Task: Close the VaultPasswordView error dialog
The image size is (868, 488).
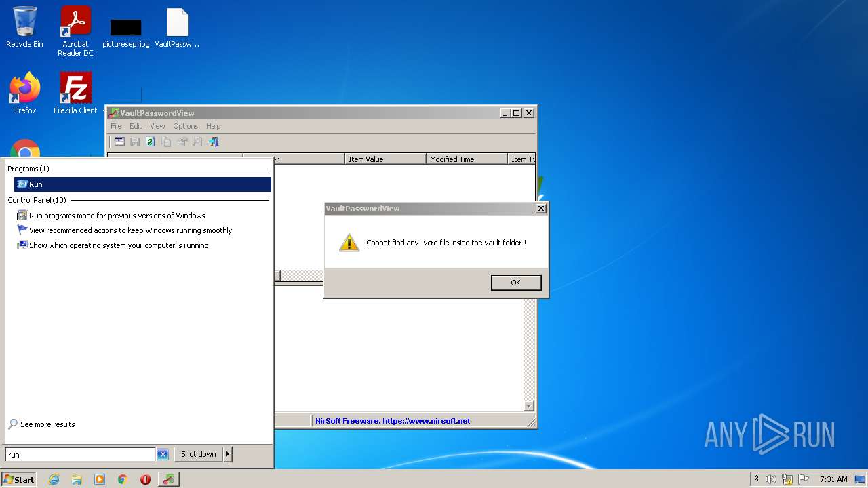Action: tap(540, 209)
